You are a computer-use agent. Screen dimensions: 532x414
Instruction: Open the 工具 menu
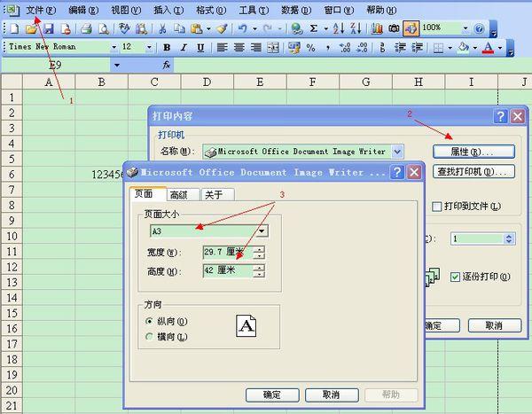(x=254, y=10)
